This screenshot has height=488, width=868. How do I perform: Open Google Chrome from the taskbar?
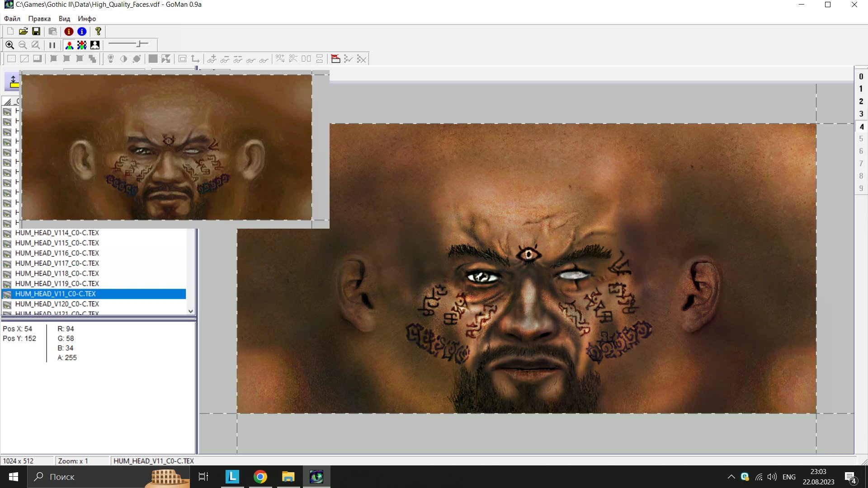coord(260,477)
